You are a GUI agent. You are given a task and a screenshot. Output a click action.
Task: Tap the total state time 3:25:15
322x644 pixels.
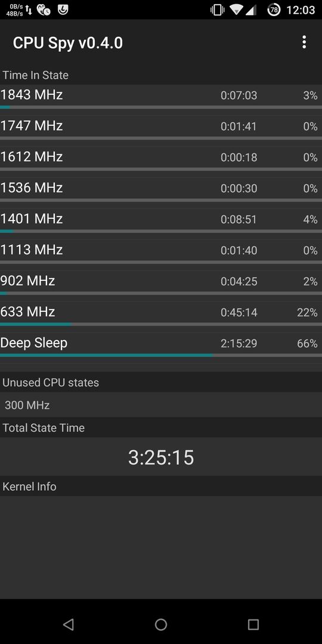coord(161,457)
